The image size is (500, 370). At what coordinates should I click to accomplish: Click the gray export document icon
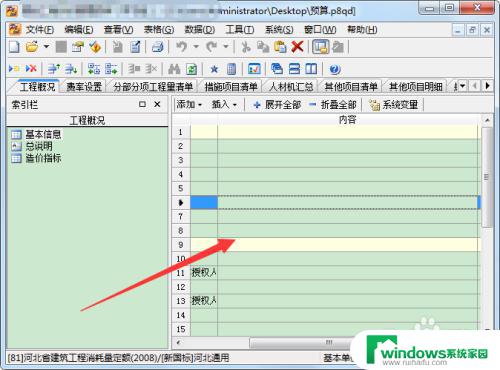[117, 47]
